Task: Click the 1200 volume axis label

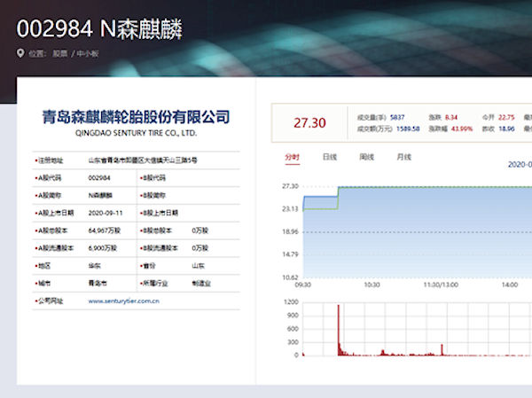Action: (x=293, y=301)
